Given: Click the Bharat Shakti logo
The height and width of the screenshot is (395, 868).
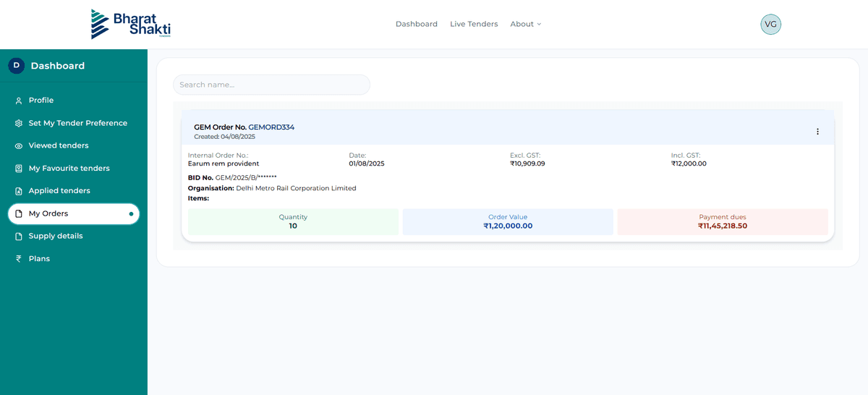Looking at the screenshot, I should click(x=131, y=24).
